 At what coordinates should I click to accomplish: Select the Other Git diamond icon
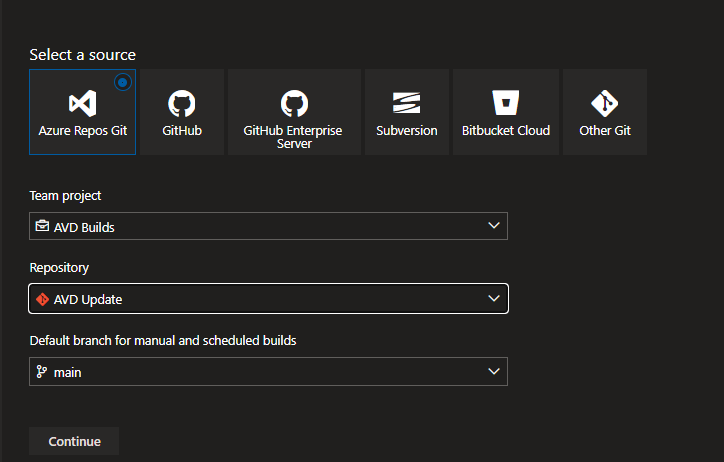coord(605,103)
